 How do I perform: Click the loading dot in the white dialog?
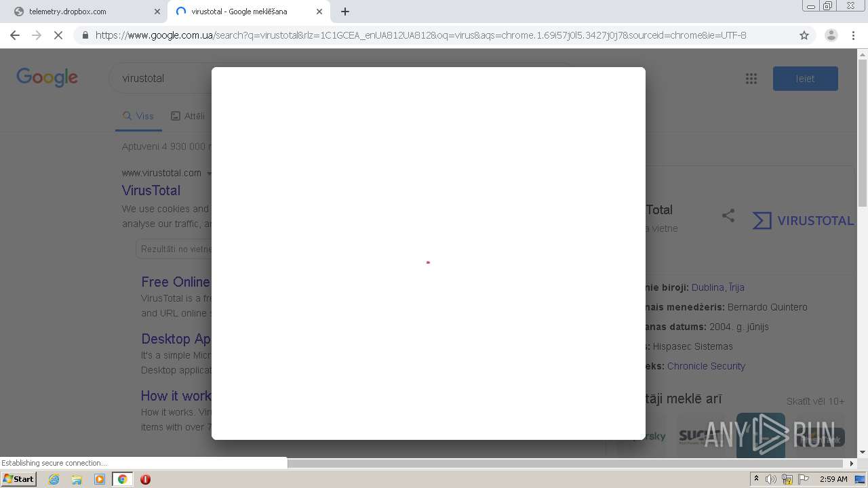coord(428,262)
